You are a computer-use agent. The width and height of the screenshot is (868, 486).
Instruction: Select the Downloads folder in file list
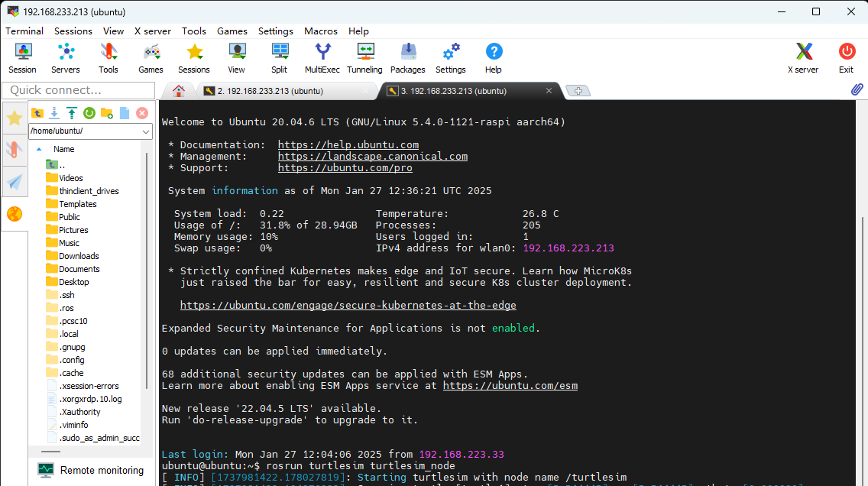(x=79, y=256)
